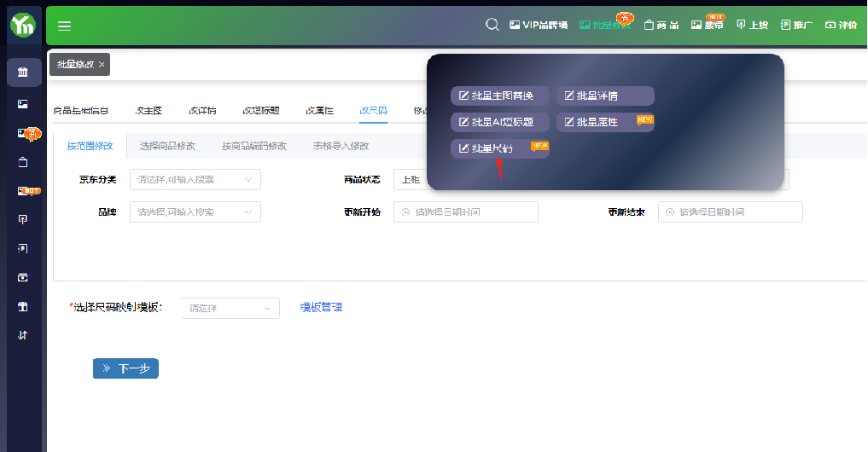Expand the 京东分类 dropdown
The width and height of the screenshot is (868, 452).
[x=195, y=179]
